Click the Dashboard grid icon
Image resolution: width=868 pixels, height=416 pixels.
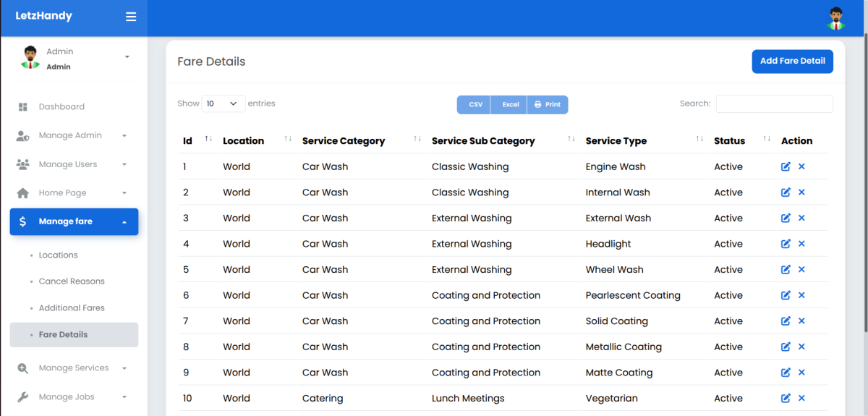[x=22, y=107]
